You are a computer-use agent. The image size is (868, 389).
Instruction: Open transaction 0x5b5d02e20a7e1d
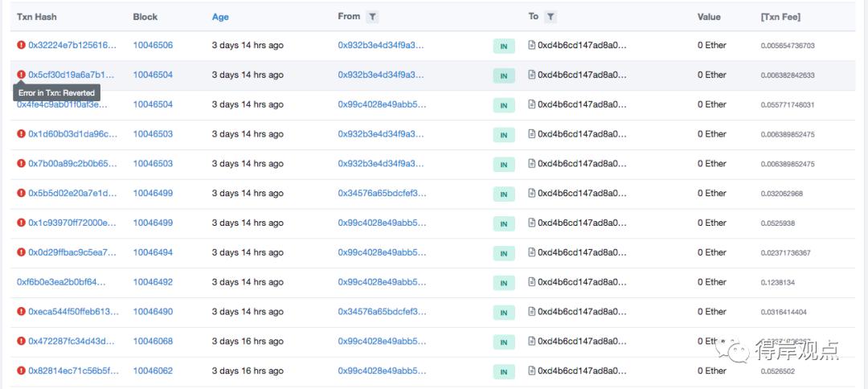point(73,193)
